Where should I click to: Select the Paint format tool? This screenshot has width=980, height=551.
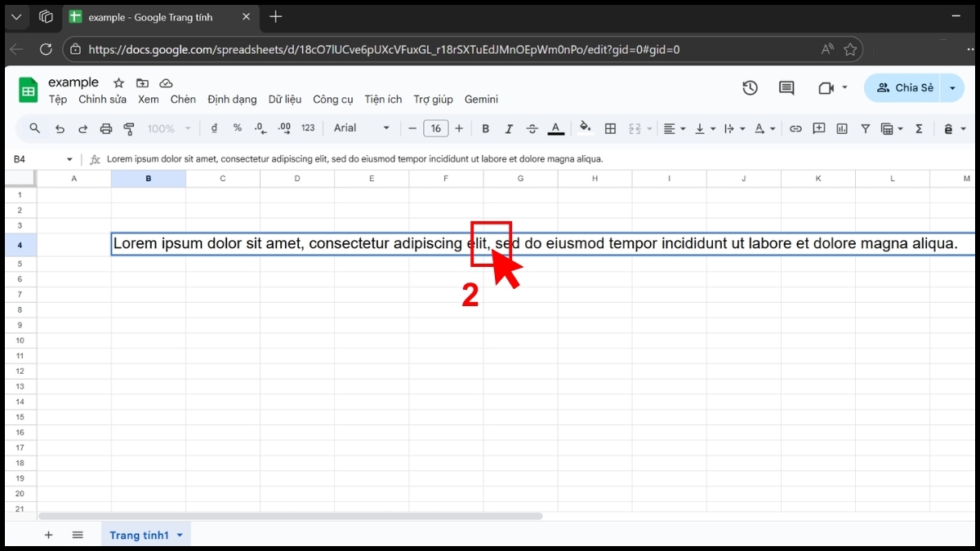[x=128, y=128]
